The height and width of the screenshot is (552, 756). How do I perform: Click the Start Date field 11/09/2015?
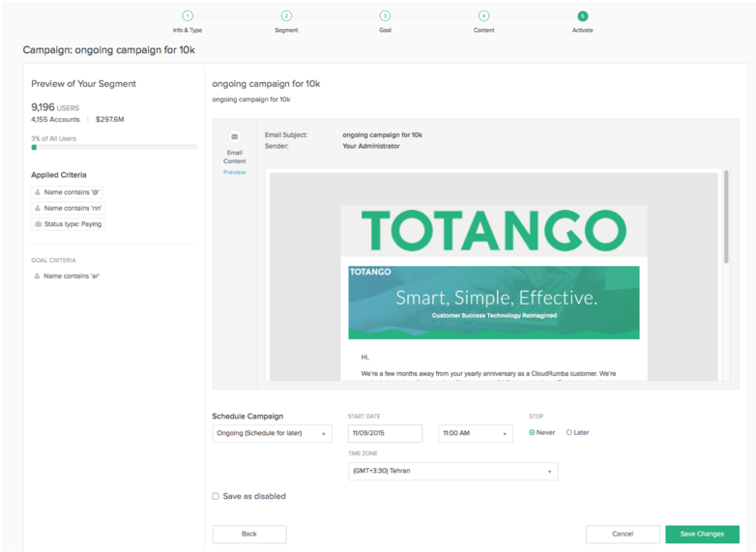click(385, 433)
